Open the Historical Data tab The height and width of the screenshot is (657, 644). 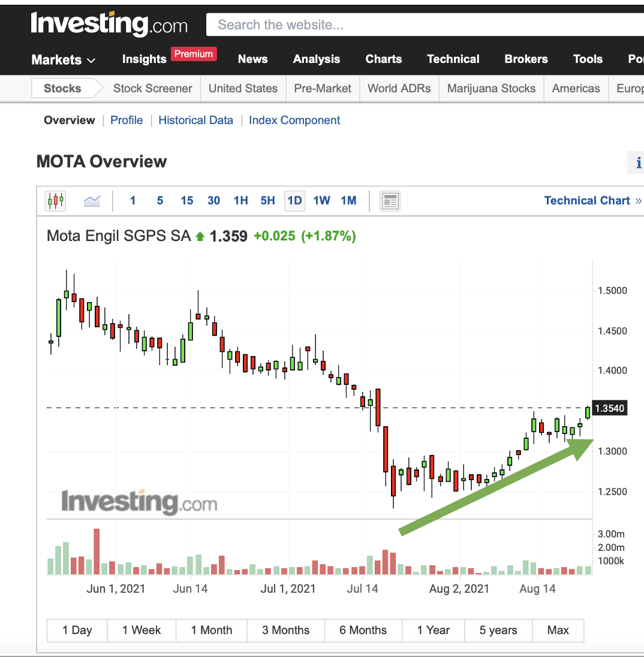click(x=195, y=120)
